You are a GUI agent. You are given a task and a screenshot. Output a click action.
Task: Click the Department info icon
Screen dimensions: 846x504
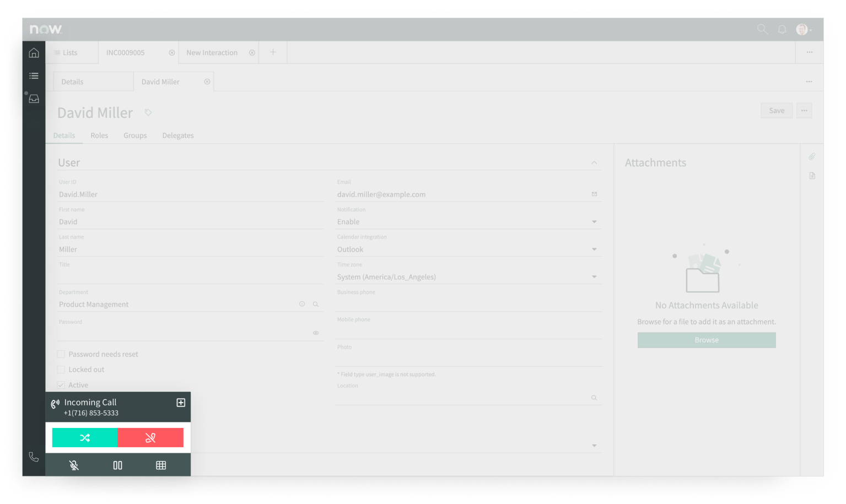302,304
